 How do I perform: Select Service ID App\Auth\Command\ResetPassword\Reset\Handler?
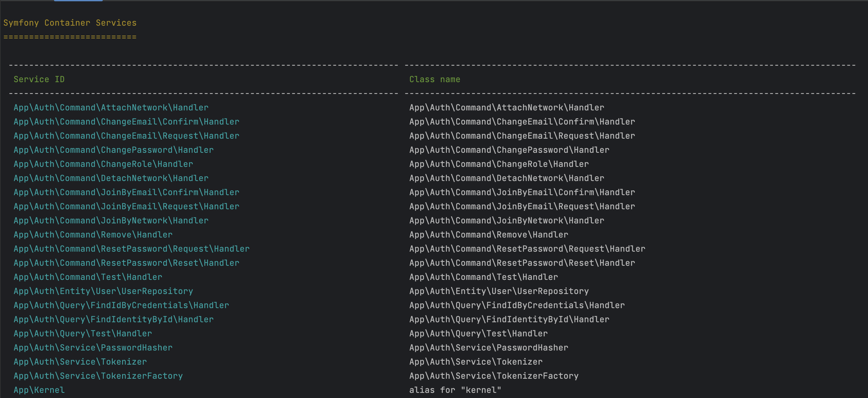coord(126,263)
